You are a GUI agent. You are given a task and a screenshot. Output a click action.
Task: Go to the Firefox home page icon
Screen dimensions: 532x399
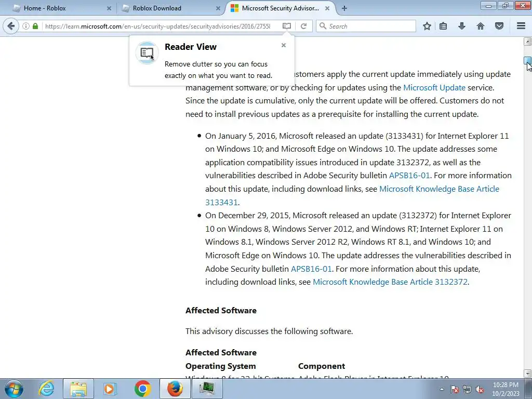pyautogui.click(x=481, y=26)
